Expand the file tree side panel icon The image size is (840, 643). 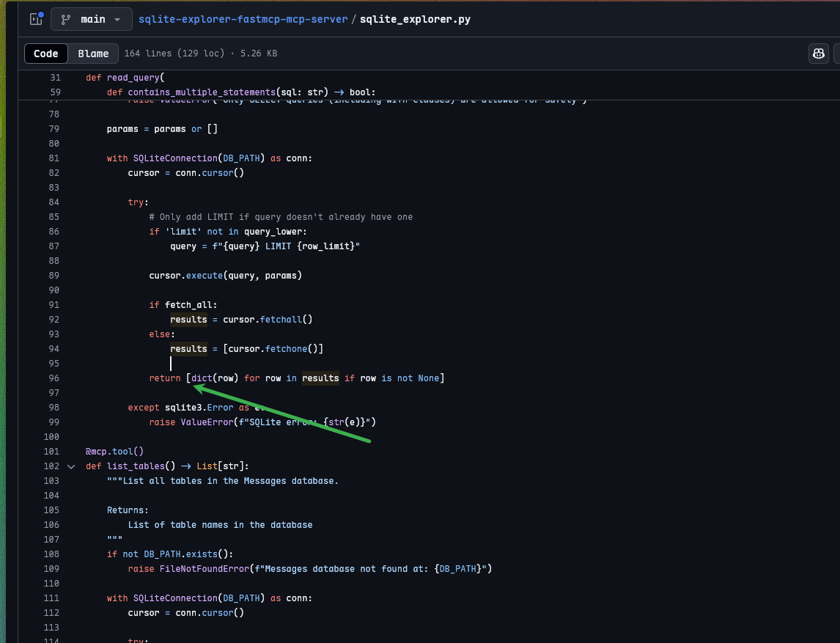(x=36, y=19)
